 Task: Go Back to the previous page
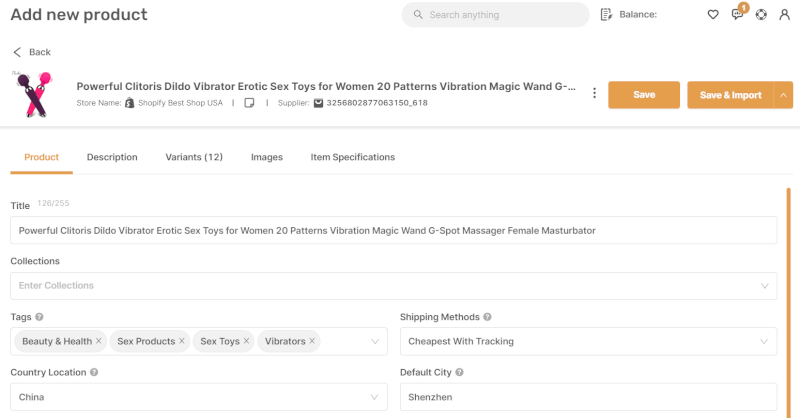click(32, 52)
